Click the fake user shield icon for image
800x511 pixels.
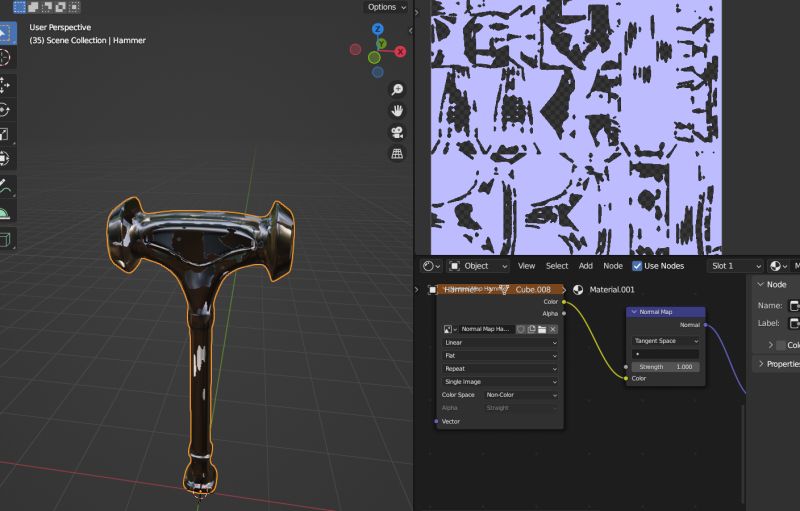(x=521, y=329)
